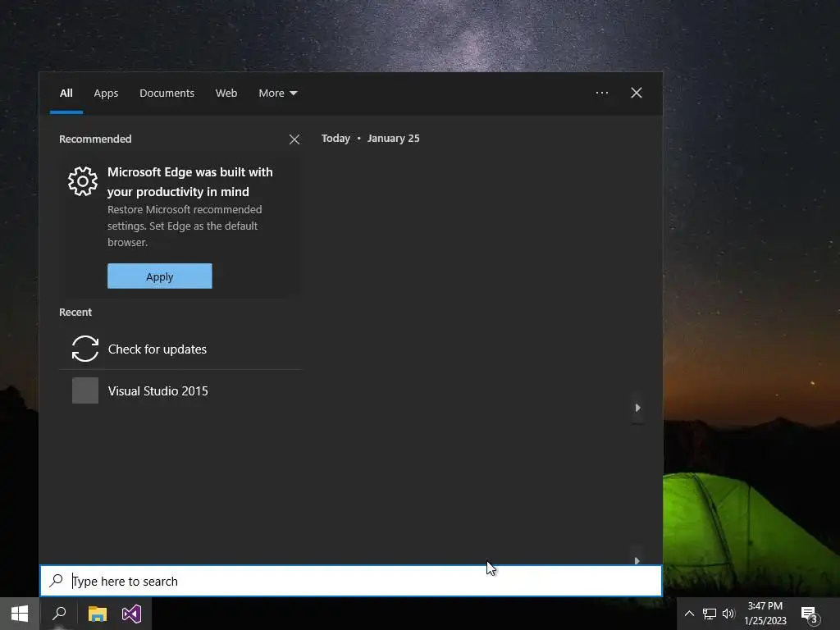The image size is (840, 630).
Task: Focus the Type here to search field
Action: click(x=351, y=581)
